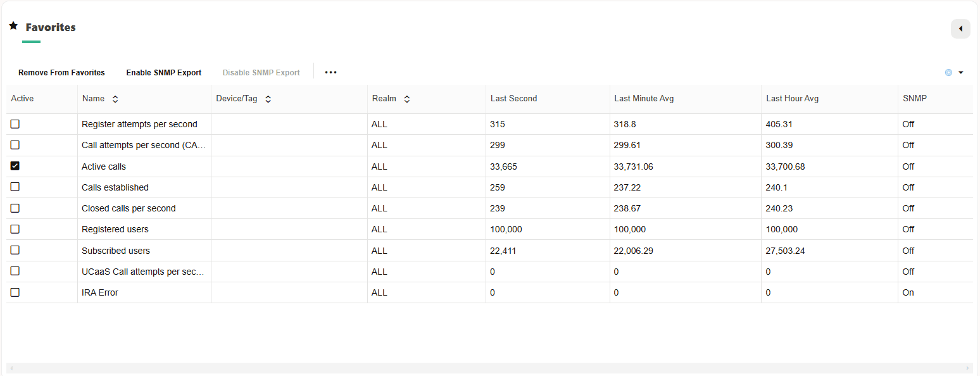The height and width of the screenshot is (376, 980).
Task: Click Remove From Favorites
Action: click(x=61, y=72)
